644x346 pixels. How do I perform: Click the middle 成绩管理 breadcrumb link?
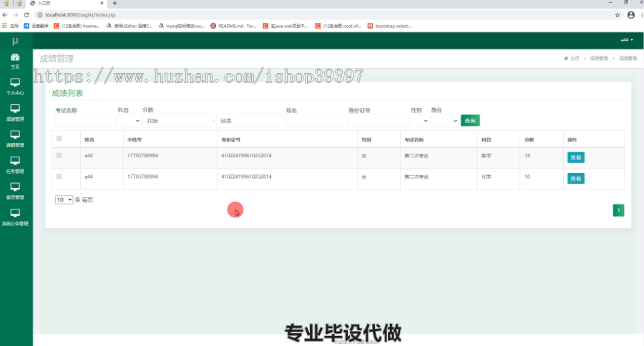[599, 59]
